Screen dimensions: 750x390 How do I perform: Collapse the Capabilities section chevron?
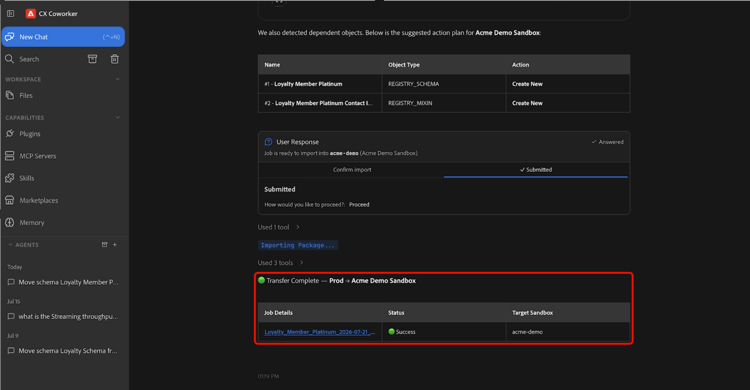point(118,117)
